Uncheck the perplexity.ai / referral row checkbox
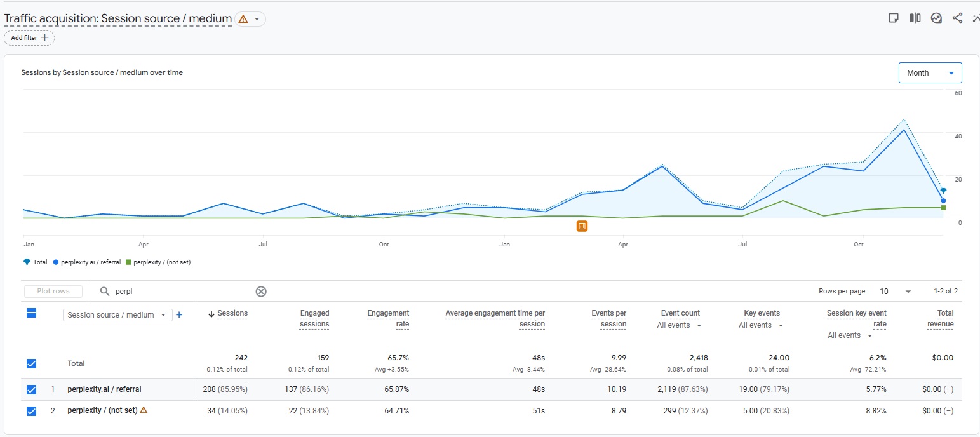The width and height of the screenshot is (980, 437). 31,389
